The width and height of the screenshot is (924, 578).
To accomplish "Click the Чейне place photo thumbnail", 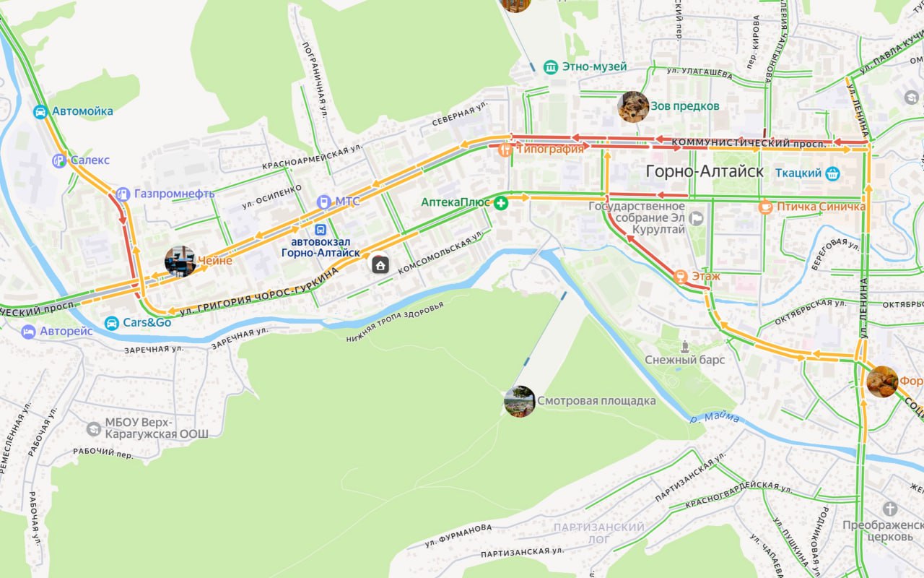I will point(180,262).
